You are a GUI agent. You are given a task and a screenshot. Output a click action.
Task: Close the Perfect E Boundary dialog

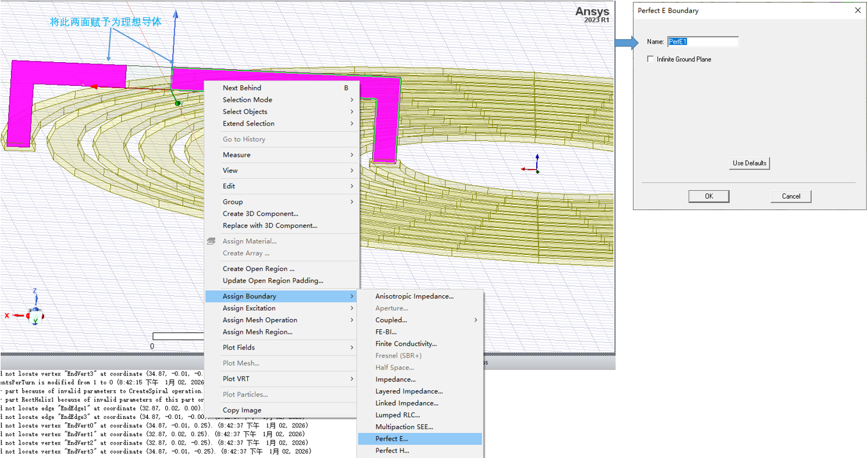pyautogui.click(x=858, y=10)
